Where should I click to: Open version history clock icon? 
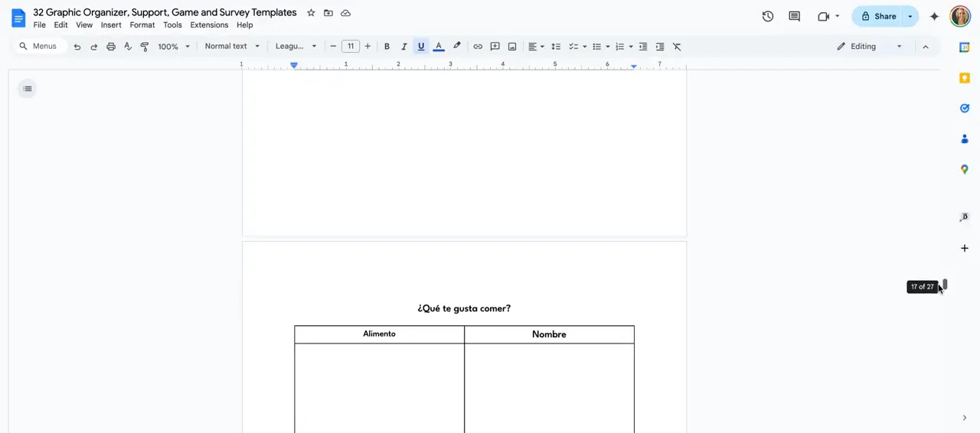768,16
